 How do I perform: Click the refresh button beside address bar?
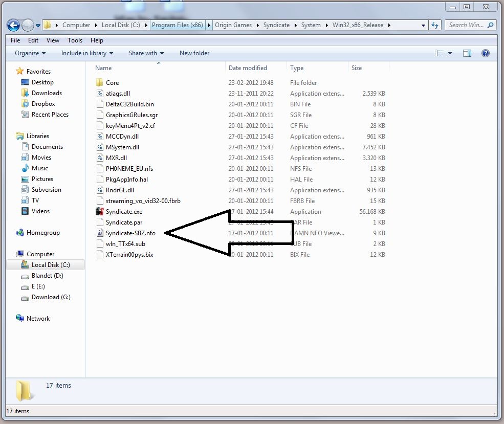pyautogui.click(x=435, y=25)
